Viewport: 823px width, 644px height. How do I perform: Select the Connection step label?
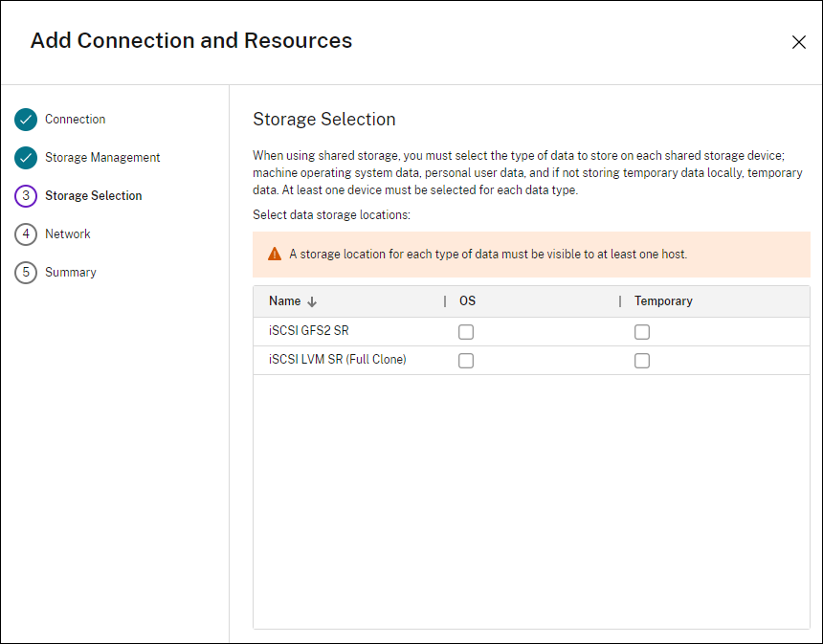[76, 120]
